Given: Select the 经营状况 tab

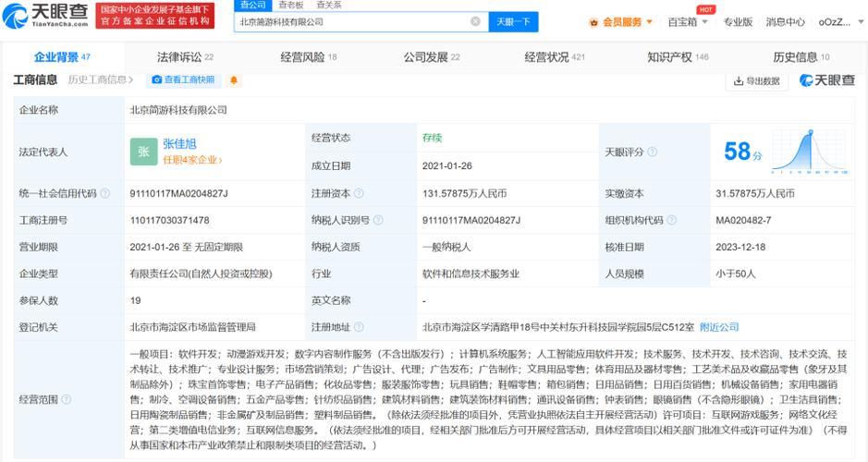Looking at the screenshot, I should (x=555, y=57).
